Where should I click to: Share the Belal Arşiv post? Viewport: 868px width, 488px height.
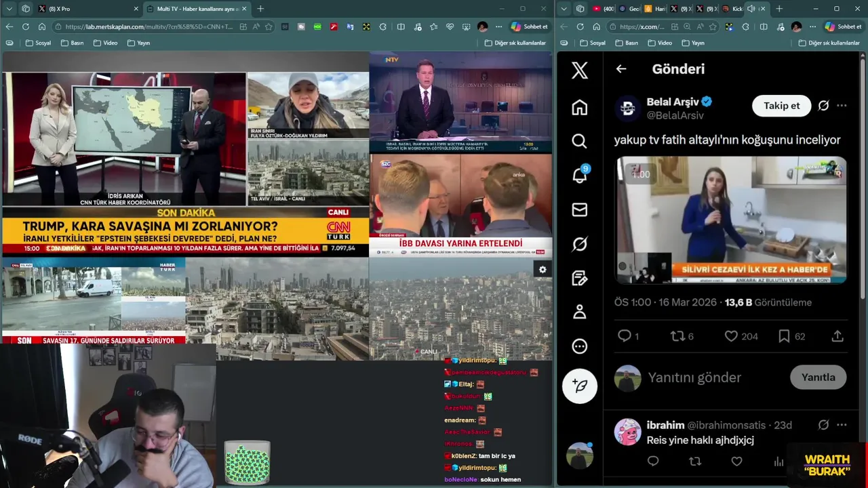pos(837,336)
